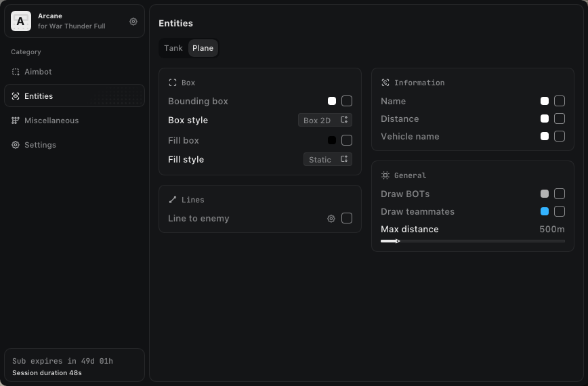
Task: Enable the Bounding box checkbox
Action: click(x=347, y=101)
